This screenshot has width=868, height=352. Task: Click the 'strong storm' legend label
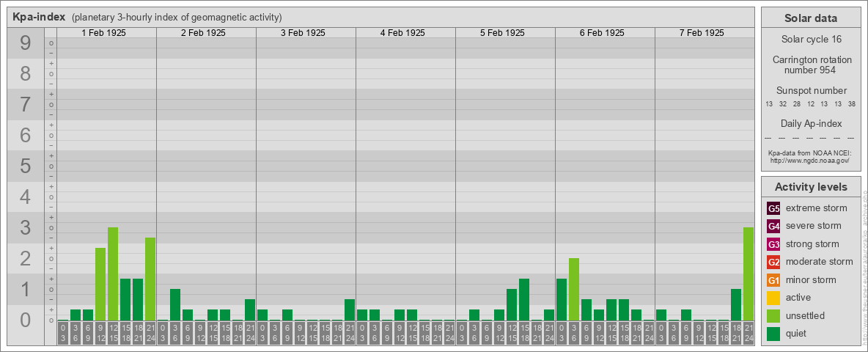pos(812,244)
